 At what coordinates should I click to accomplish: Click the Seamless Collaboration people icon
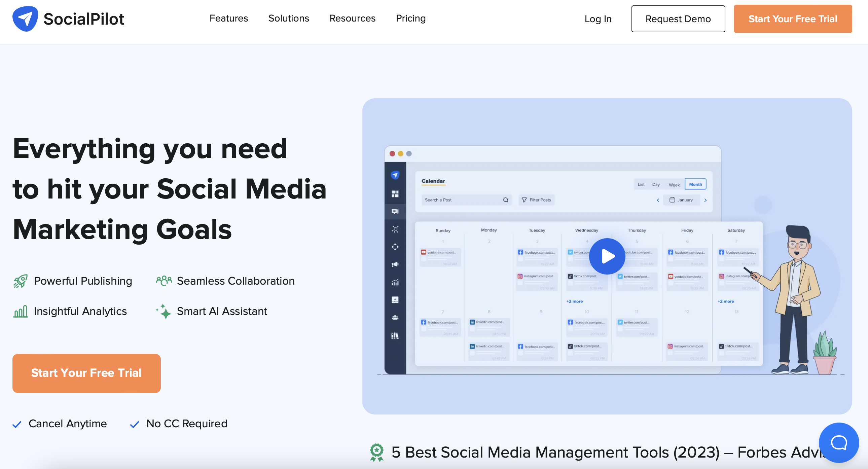[x=164, y=281]
